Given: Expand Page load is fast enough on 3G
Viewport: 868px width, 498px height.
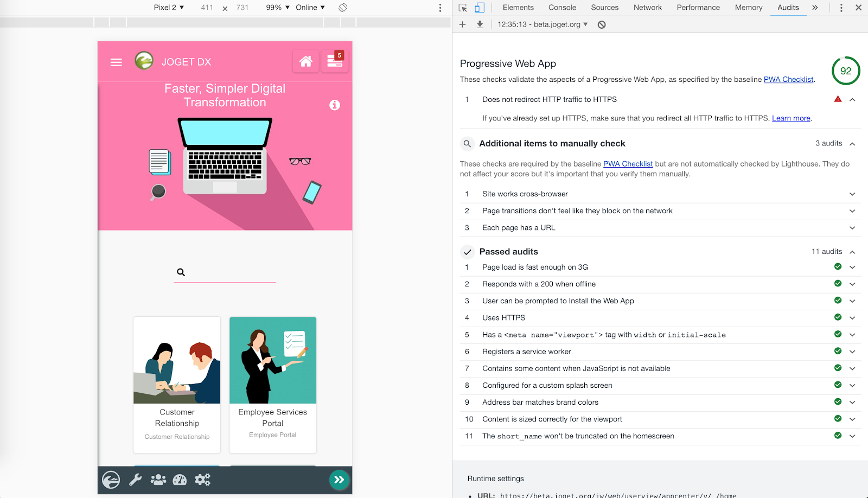Looking at the screenshot, I should click(852, 267).
